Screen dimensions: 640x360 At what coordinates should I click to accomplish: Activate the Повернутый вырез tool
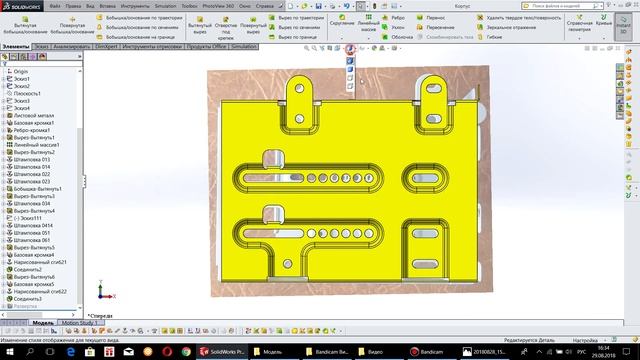[x=253, y=25]
